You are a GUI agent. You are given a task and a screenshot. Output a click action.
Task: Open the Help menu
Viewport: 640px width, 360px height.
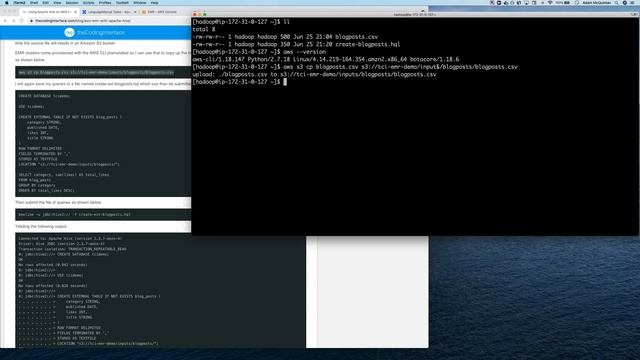(154, 2)
